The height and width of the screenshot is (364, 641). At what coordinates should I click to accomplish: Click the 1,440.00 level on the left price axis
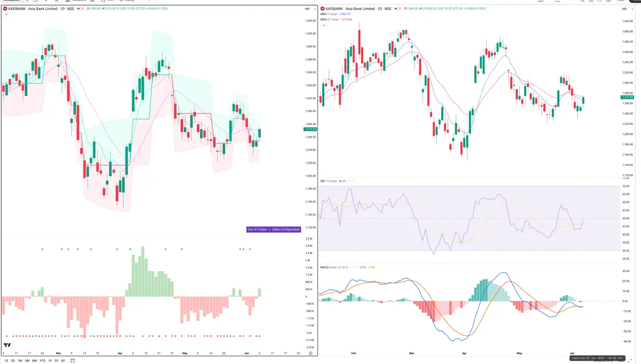[x=310, y=20]
